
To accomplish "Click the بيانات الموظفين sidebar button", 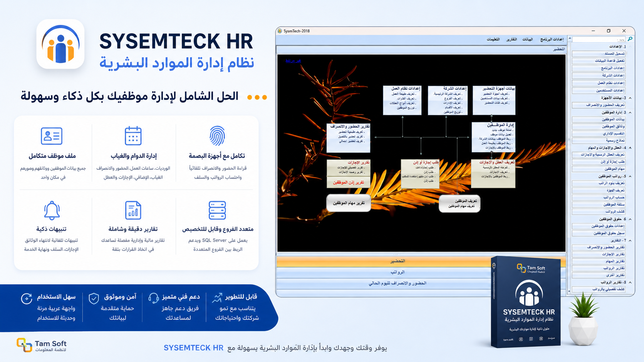I will tap(599, 119).
